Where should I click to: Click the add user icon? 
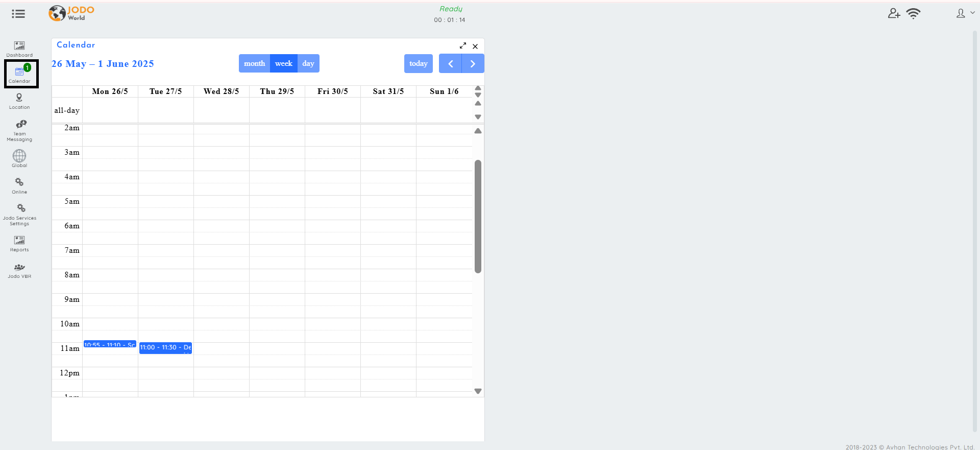(x=894, y=13)
